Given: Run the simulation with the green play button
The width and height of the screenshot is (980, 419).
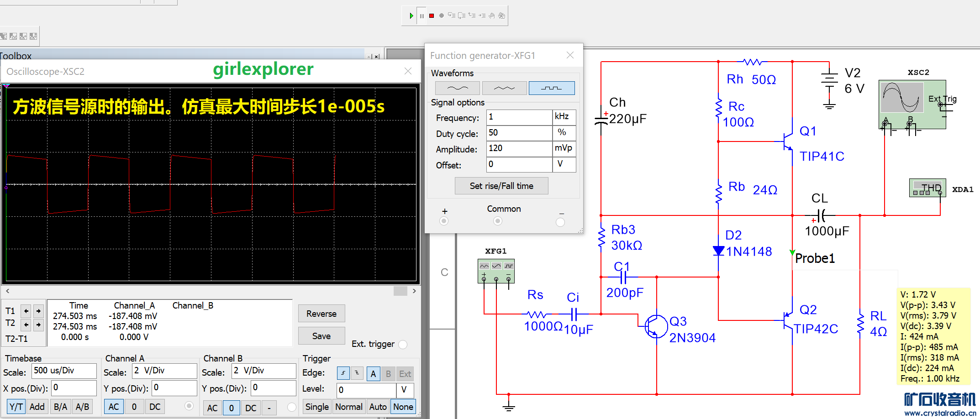Looking at the screenshot, I should coord(411,16).
